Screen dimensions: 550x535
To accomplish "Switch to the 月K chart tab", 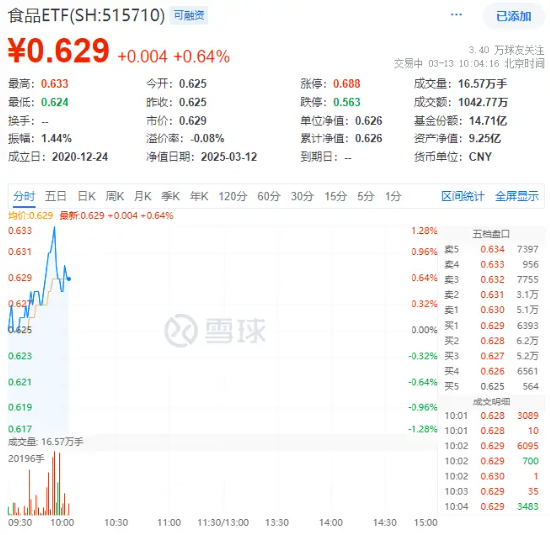I will (x=142, y=196).
